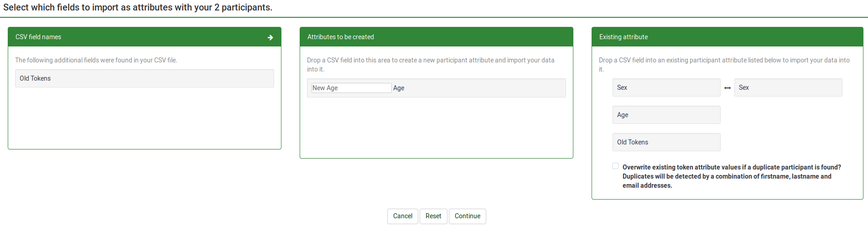Select Old Tokens in the CSV field names list
The height and width of the screenshot is (226, 868).
click(144, 78)
